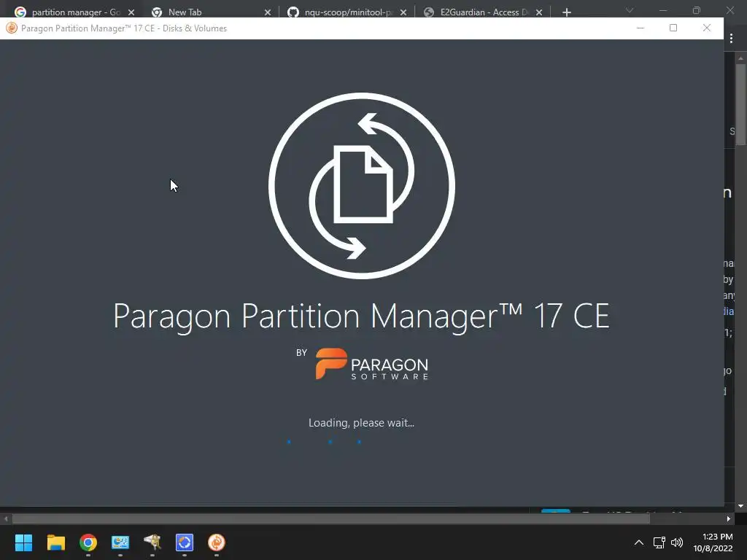The height and width of the screenshot is (560, 747).
Task: Switch to Google Chrome in the taskbar
Action: coord(88,542)
